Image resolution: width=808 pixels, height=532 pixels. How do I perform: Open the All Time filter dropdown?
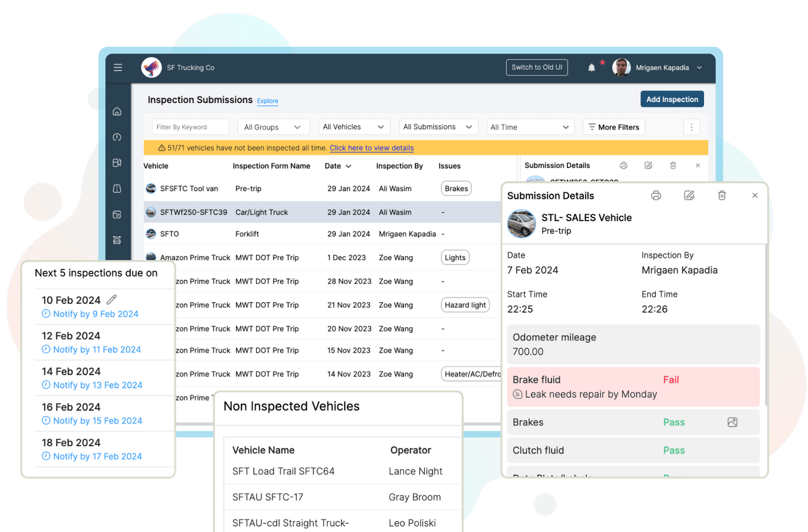[x=530, y=127]
